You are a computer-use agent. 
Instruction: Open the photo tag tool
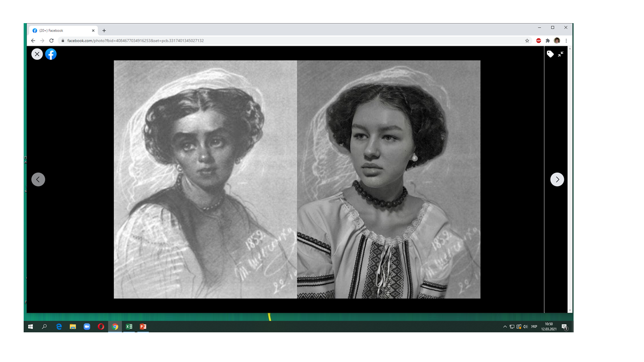point(550,54)
